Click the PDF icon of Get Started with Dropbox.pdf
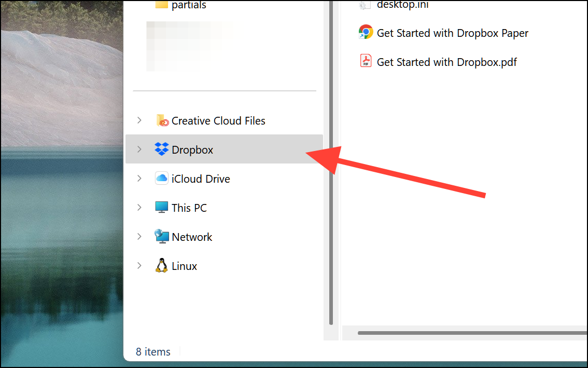 point(366,61)
